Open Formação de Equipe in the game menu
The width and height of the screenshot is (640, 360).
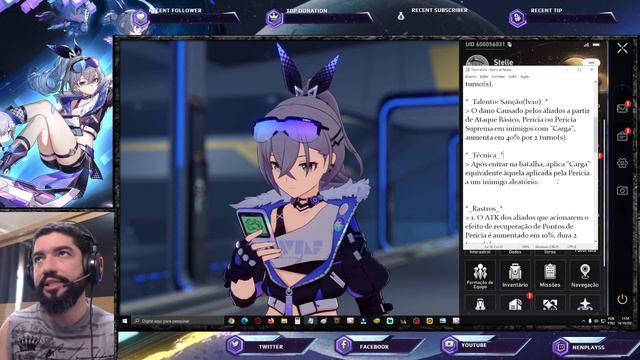(480, 276)
